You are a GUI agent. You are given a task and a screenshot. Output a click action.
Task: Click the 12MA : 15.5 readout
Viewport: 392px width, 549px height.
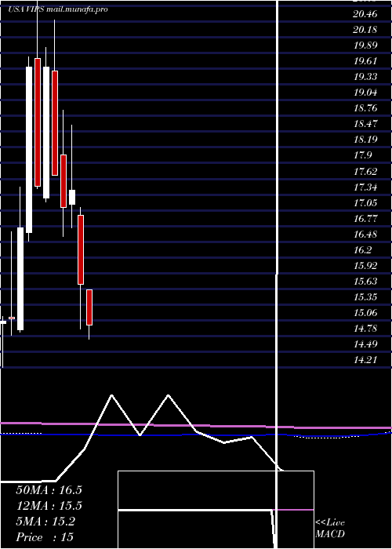click(x=49, y=506)
